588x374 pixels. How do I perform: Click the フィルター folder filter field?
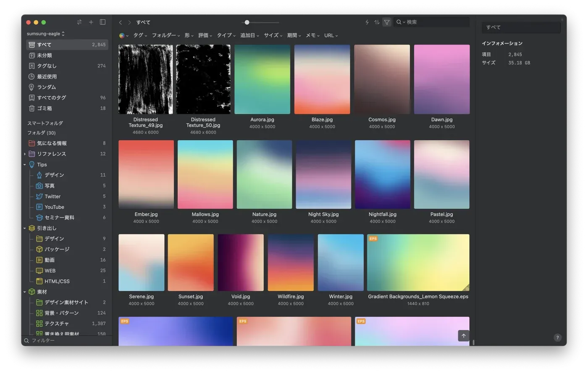pos(67,340)
